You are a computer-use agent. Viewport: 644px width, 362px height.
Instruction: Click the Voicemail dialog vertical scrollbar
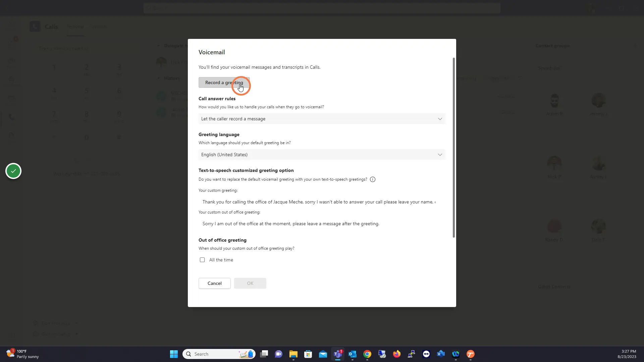coord(453,147)
